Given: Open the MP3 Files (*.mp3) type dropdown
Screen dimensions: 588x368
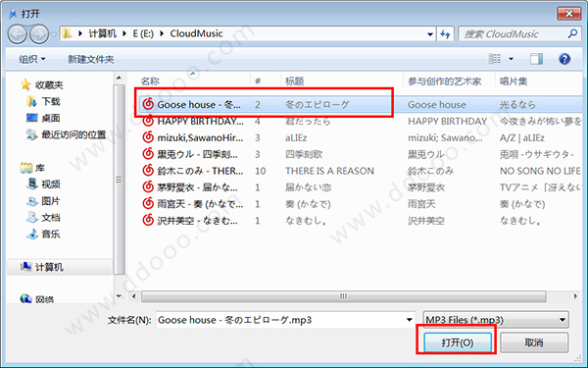Looking at the screenshot, I should click(x=496, y=320).
